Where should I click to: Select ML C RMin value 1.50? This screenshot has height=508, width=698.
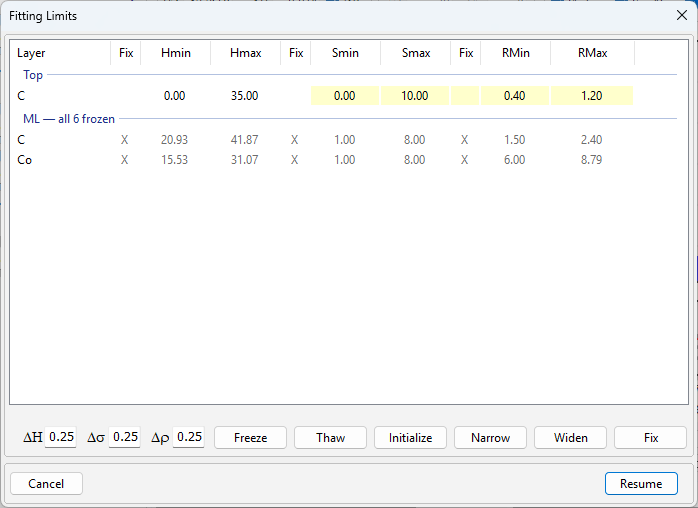click(x=515, y=140)
